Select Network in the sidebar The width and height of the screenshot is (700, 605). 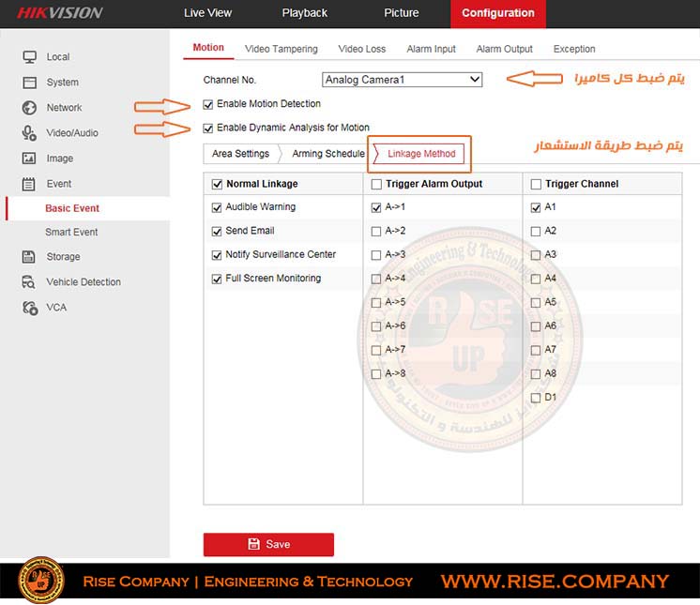click(65, 108)
